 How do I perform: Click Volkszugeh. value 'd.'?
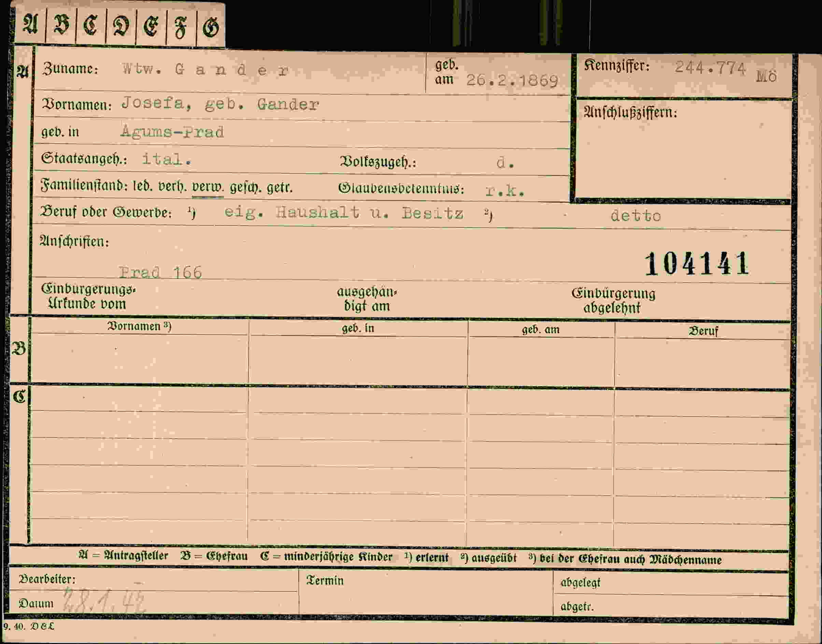506,163
